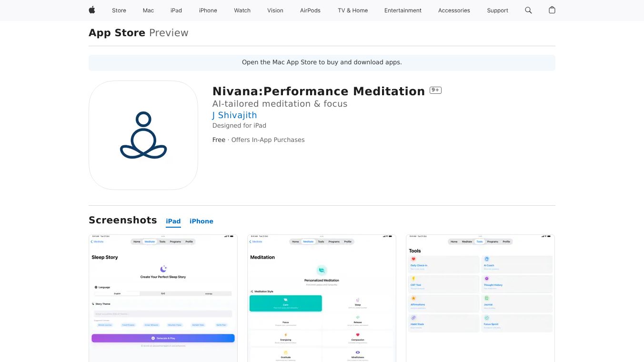Open the TV & Home menu item
This screenshot has width=644, height=362.
(353, 10)
